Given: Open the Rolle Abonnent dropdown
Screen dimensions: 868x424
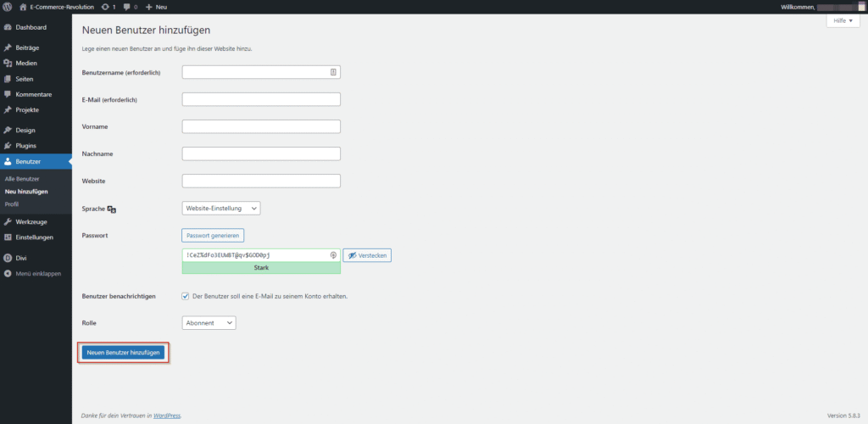Looking at the screenshot, I should [x=209, y=323].
